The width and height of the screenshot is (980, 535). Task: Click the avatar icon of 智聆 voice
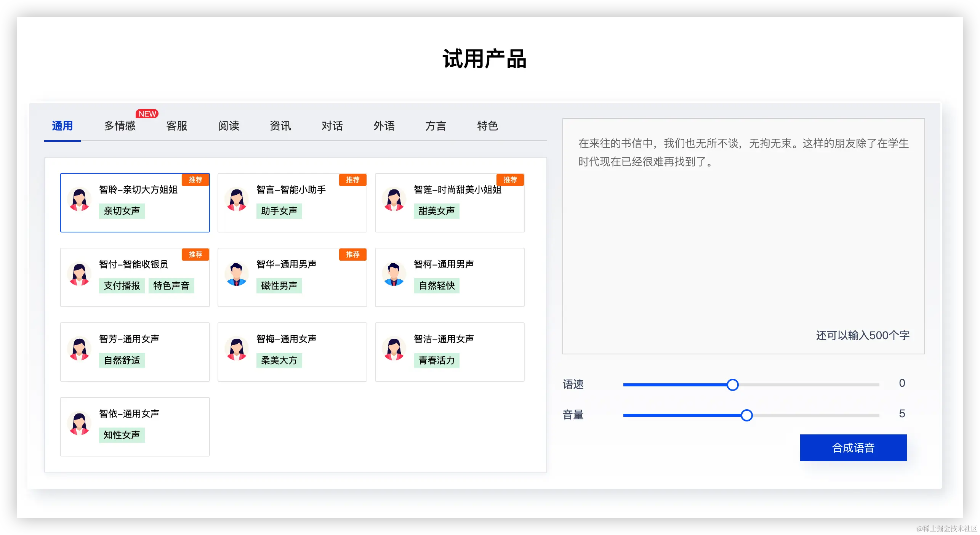[x=79, y=200]
